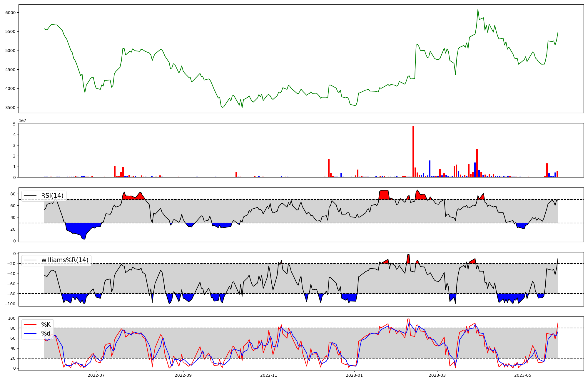Click the %K legend entry
This screenshot has height=382, width=588.
(46, 325)
